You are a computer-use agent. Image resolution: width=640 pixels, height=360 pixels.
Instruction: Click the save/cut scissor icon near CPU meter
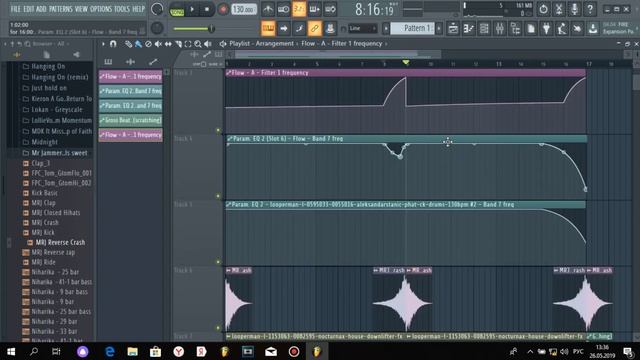pyautogui.click(x=559, y=9)
